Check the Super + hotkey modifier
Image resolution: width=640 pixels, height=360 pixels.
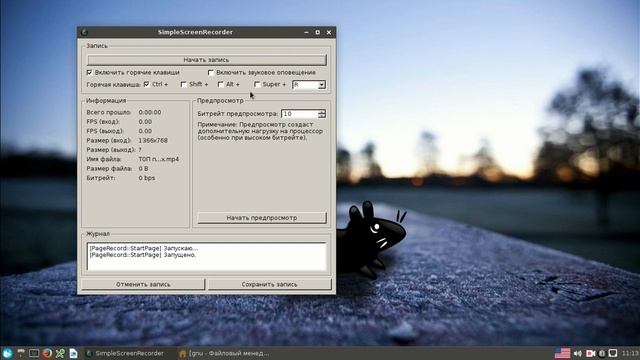point(257,84)
